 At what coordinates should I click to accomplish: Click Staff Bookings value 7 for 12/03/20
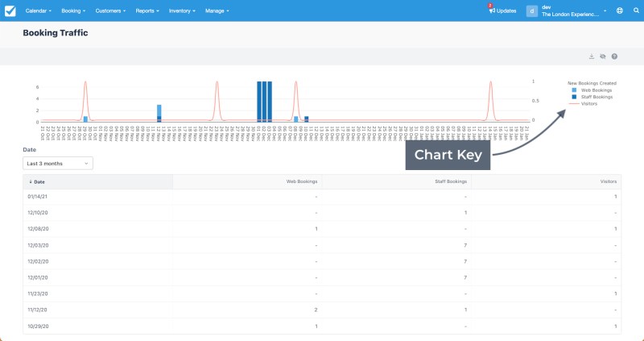point(465,246)
